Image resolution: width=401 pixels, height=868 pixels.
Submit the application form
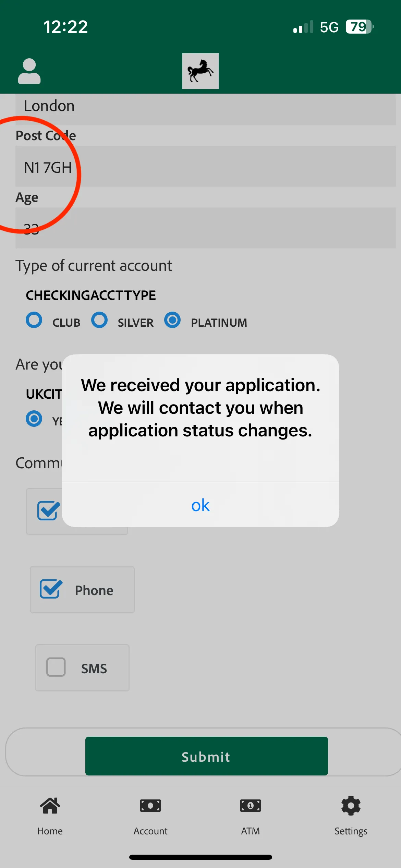pyautogui.click(x=207, y=756)
